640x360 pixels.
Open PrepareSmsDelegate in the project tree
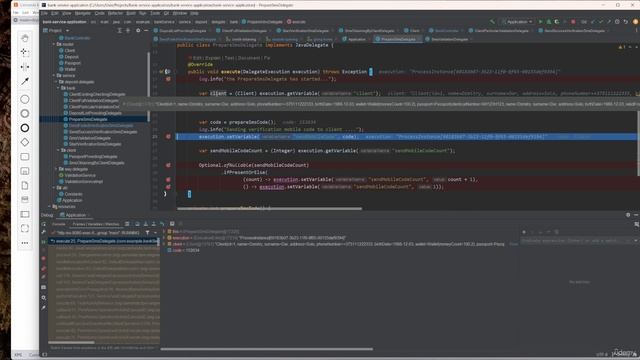click(88, 119)
